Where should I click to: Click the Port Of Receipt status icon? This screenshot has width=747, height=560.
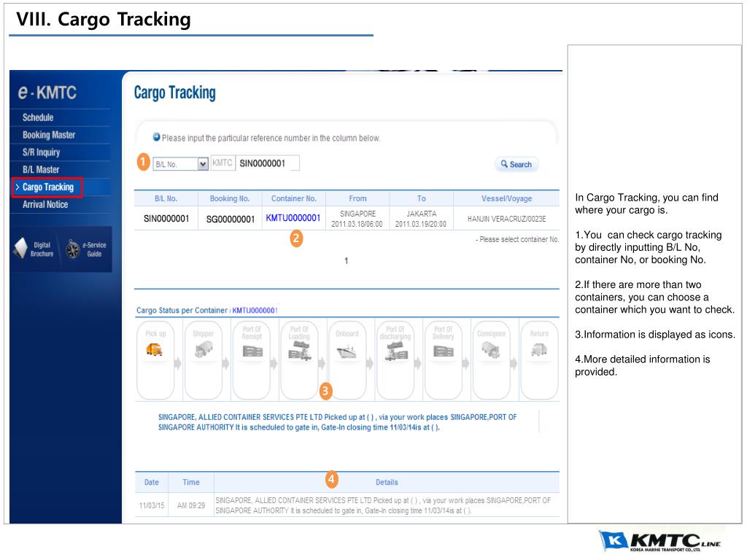[x=252, y=351]
